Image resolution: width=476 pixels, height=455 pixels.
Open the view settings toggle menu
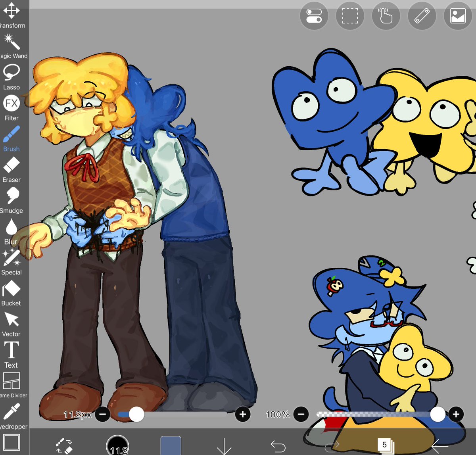click(x=314, y=16)
